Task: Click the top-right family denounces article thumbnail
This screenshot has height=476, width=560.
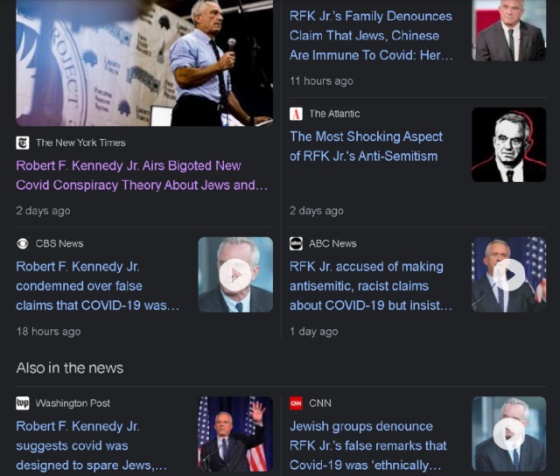Action: click(509, 30)
